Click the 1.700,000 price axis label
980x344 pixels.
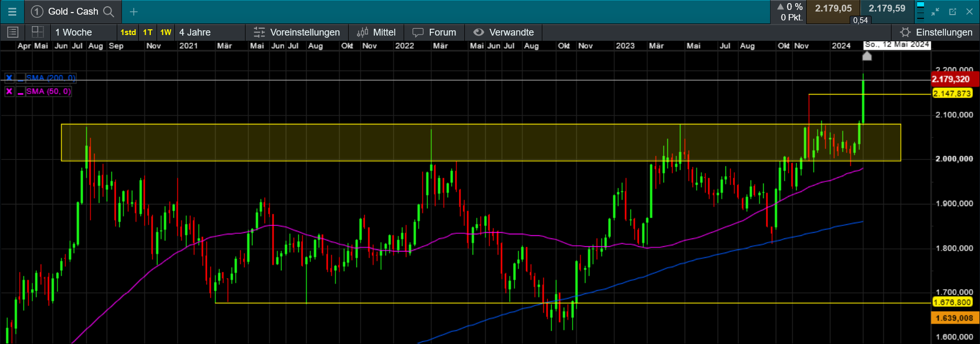(x=954, y=292)
